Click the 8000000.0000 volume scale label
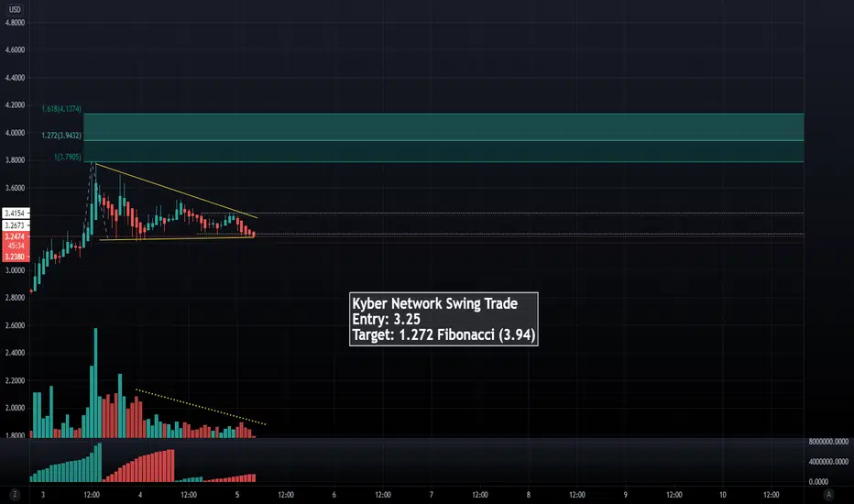Viewport: 854px width, 504px height. tap(828, 442)
